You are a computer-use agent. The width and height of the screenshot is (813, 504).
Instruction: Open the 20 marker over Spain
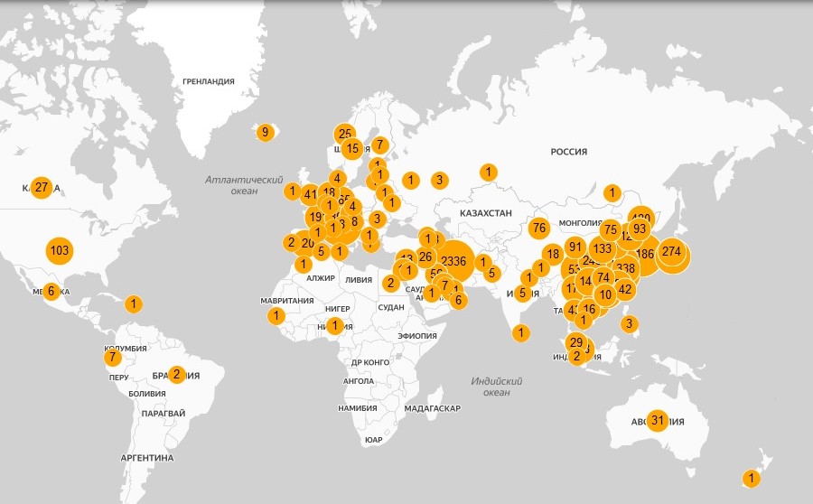307,243
